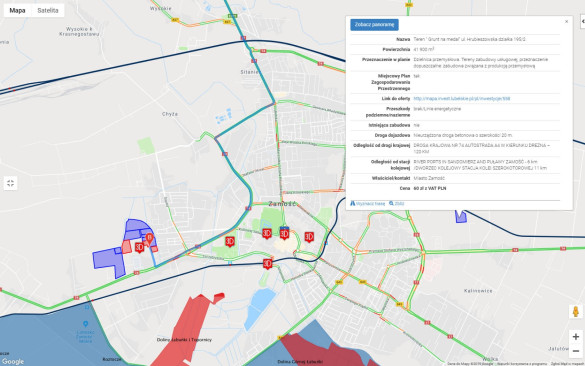
Task: Select the large blue plot west of town
Action: [109, 259]
